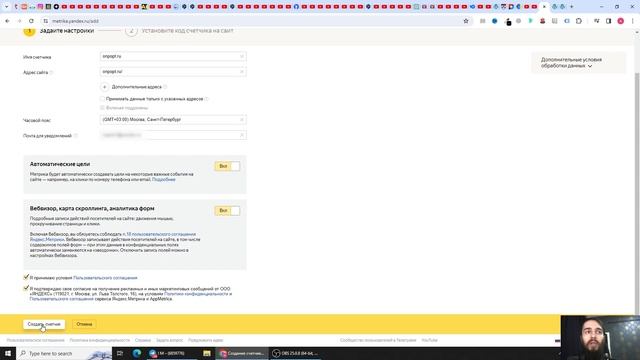Open the automatic goals details link
Screen dimensions: 640x360
click(x=164, y=180)
